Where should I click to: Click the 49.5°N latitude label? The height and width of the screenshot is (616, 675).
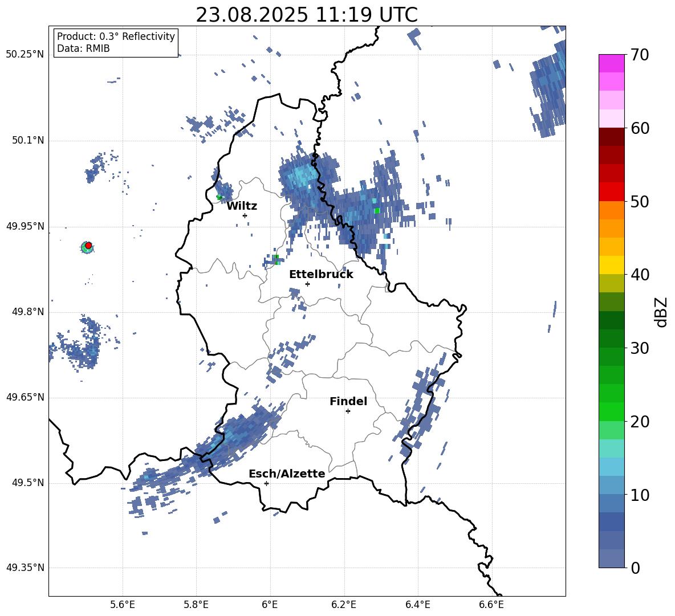click(28, 483)
